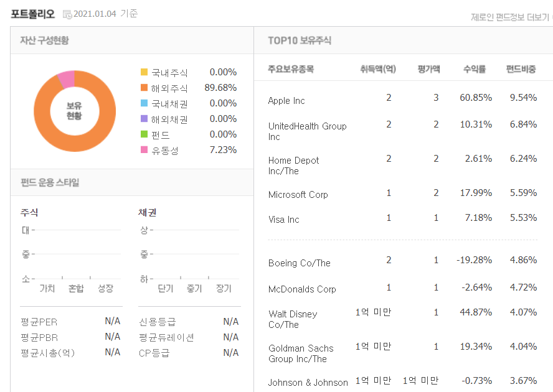Screen dimensions: 553x392
Task: Click Boeing's -19.28% return value
Action: 474,260
